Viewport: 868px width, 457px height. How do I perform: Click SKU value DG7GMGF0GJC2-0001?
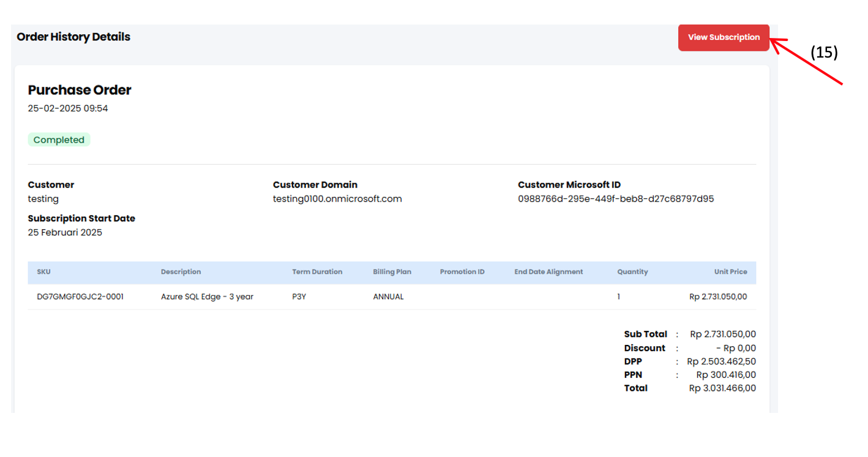[80, 296]
